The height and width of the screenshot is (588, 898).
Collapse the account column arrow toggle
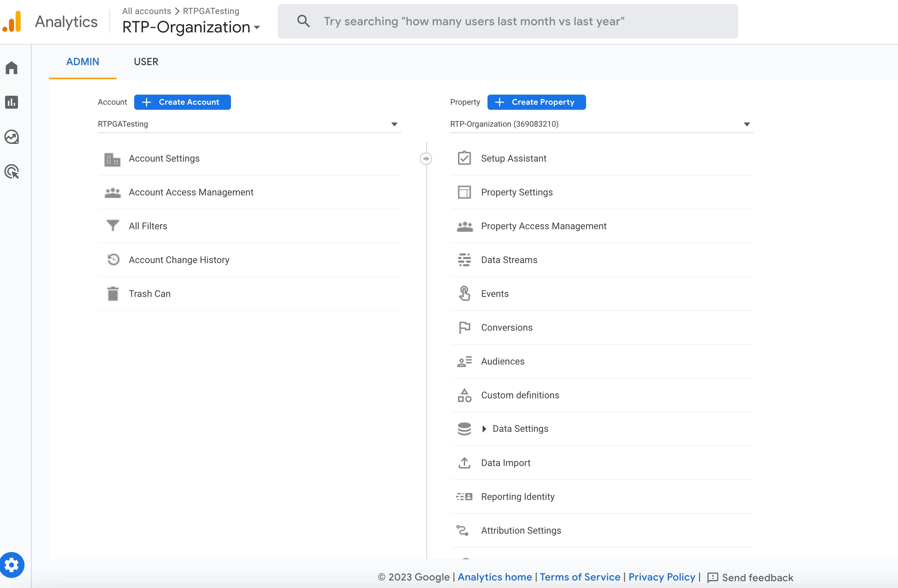click(x=426, y=158)
